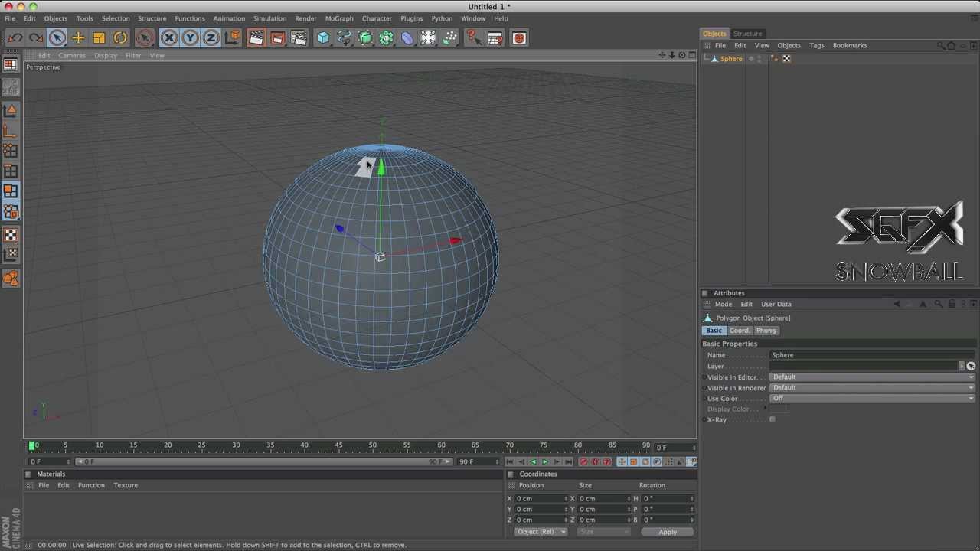The width and height of the screenshot is (980, 551).
Task: Click the help question-mark pointer icon
Action: tap(473, 37)
